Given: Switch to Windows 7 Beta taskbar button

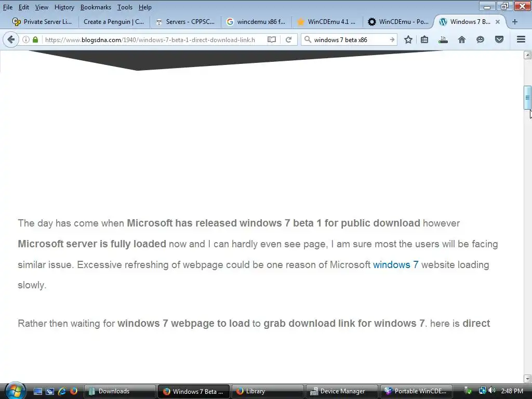Looking at the screenshot, I should click(194, 391).
